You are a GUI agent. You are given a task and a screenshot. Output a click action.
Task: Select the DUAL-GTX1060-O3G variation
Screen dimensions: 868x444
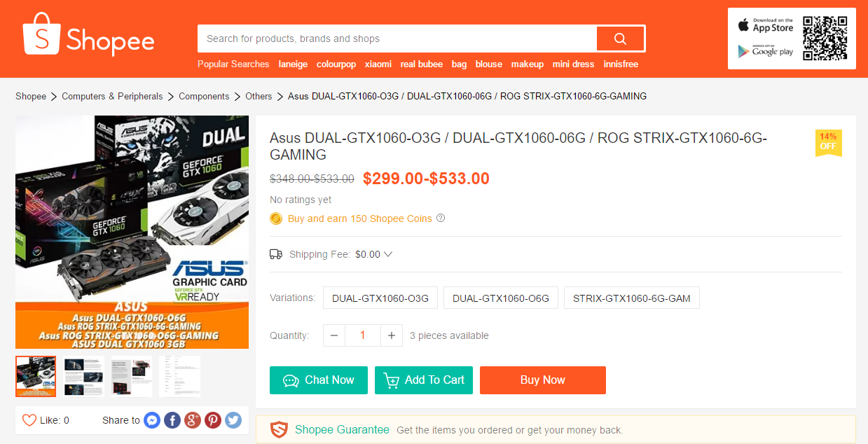pyautogui.click(x=380, y=298)
